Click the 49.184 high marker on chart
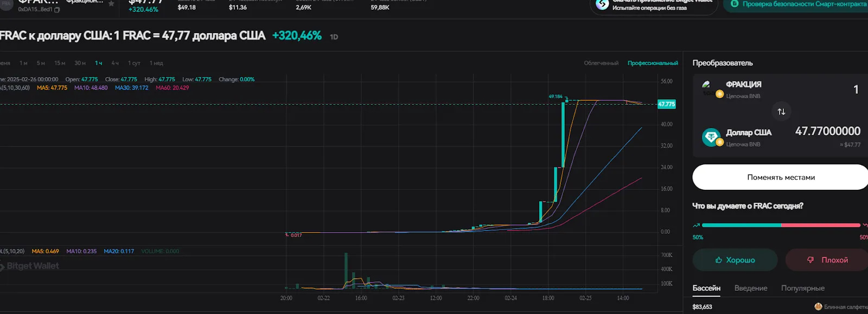 pos(556,97)
